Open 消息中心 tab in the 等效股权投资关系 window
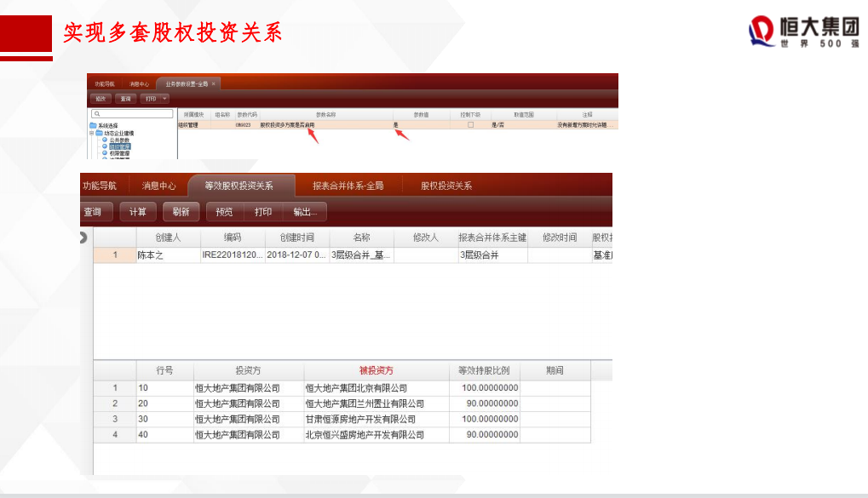The image size is (868, 498). pyautogui.click(x=159, y=186)
